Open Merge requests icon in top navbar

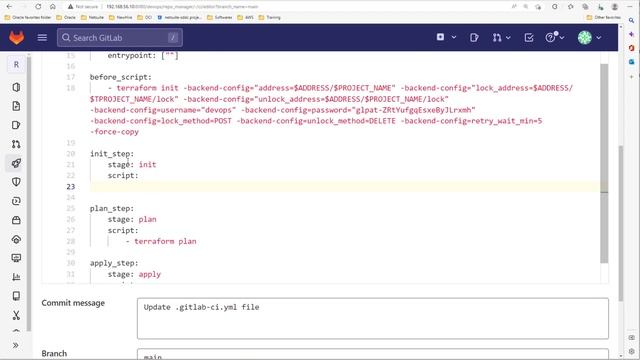(x=497, y=38)
